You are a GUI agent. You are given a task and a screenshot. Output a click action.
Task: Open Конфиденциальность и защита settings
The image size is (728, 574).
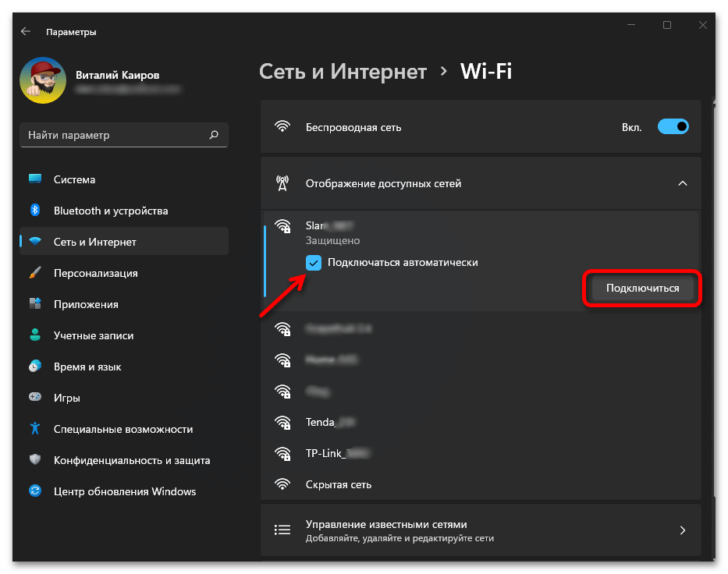coord(124,460)
